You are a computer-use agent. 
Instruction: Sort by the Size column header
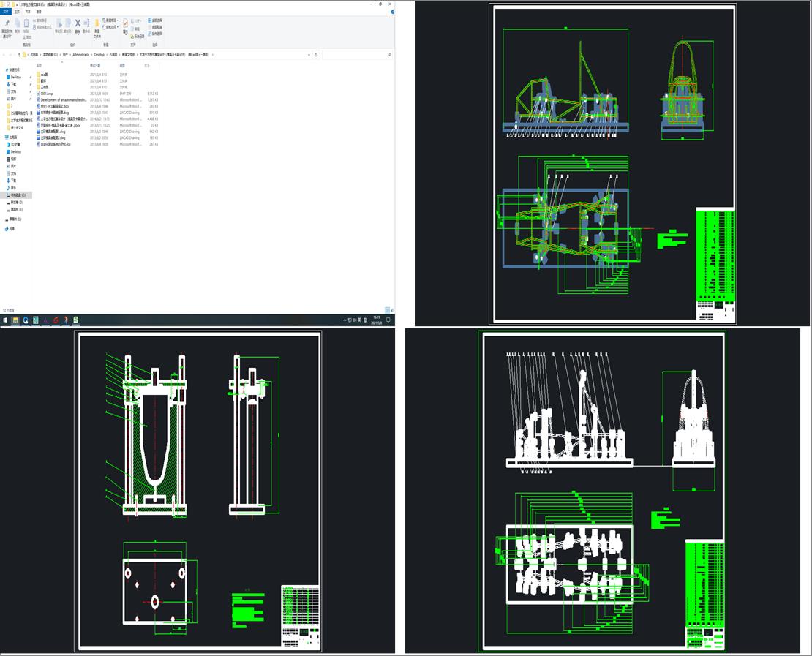147,66
